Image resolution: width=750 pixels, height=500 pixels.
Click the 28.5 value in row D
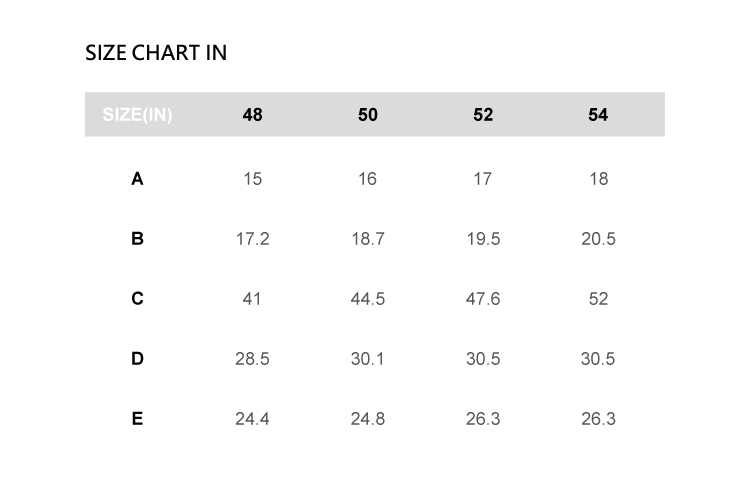click(x=252, y=359)
